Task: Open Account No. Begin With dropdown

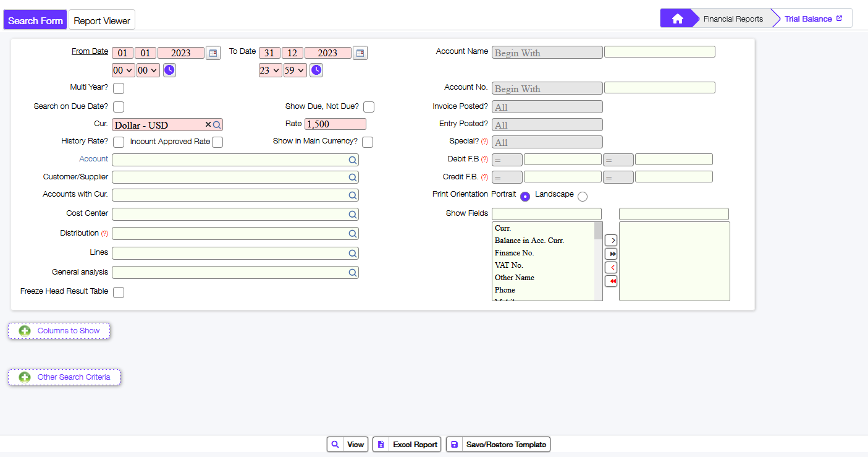Action: (547, 88)
